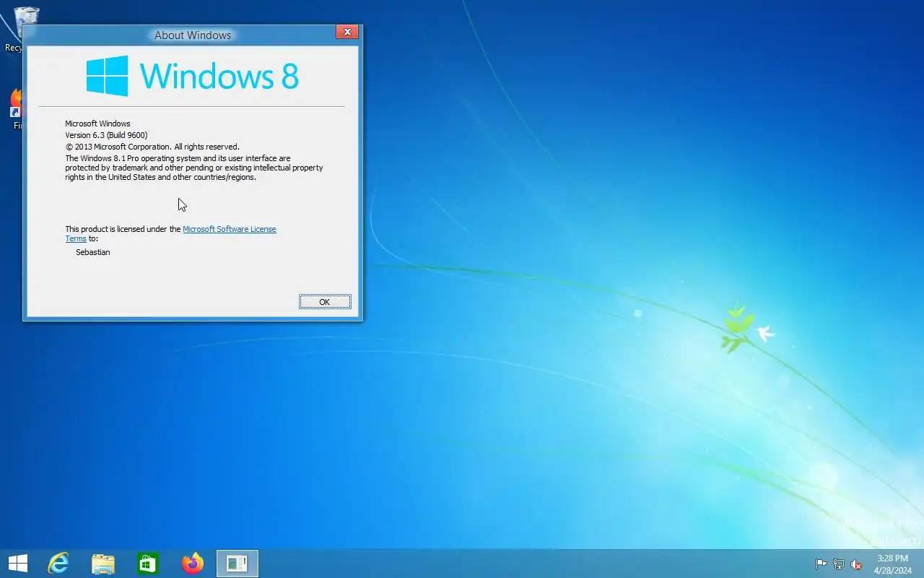
Task: Launch Firefox from the taskbar
Action: click(193, 564)
